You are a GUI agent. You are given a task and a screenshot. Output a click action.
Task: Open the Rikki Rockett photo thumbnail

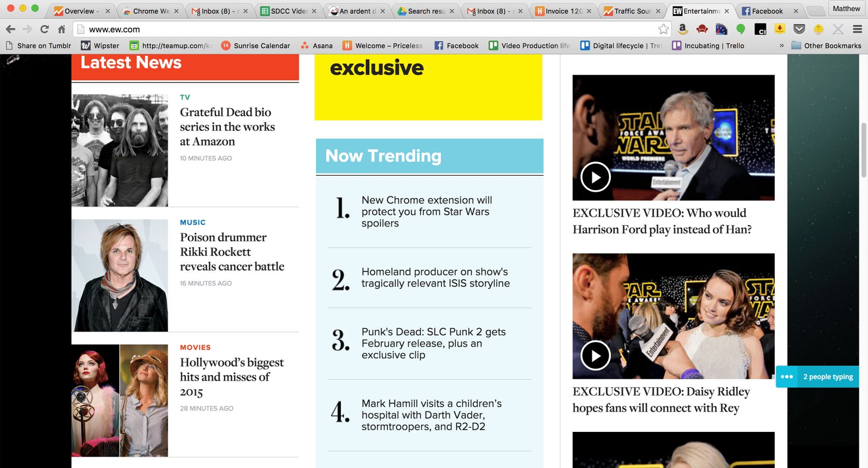coord(120,275)
